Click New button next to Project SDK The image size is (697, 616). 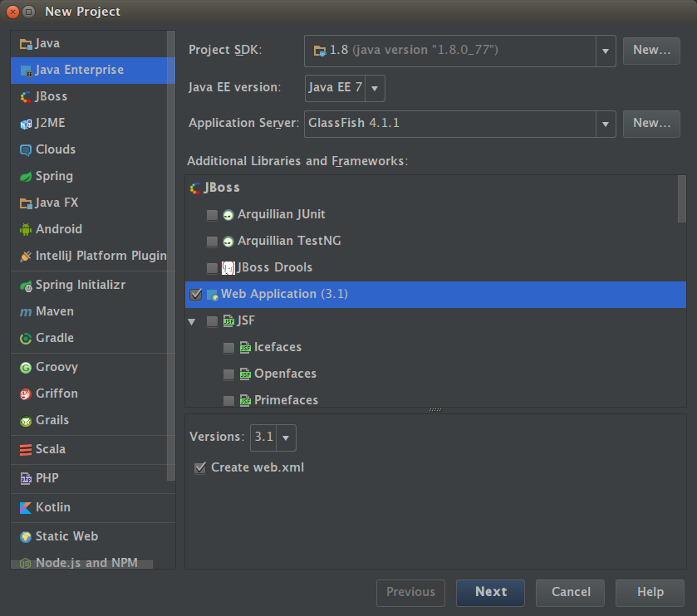coord(651,51)
